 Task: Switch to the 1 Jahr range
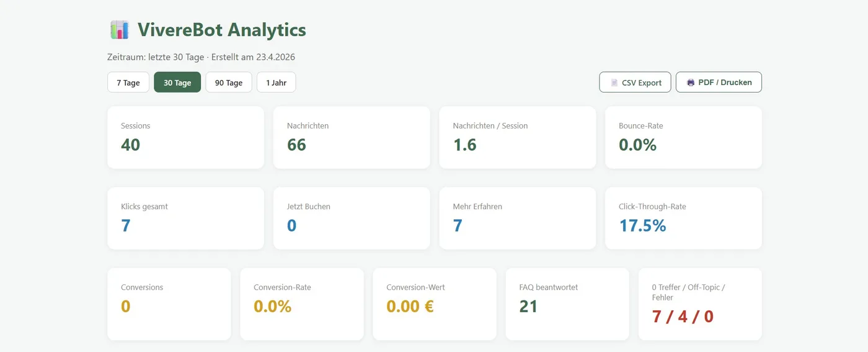pyautogui.click(x=277, y=83)
